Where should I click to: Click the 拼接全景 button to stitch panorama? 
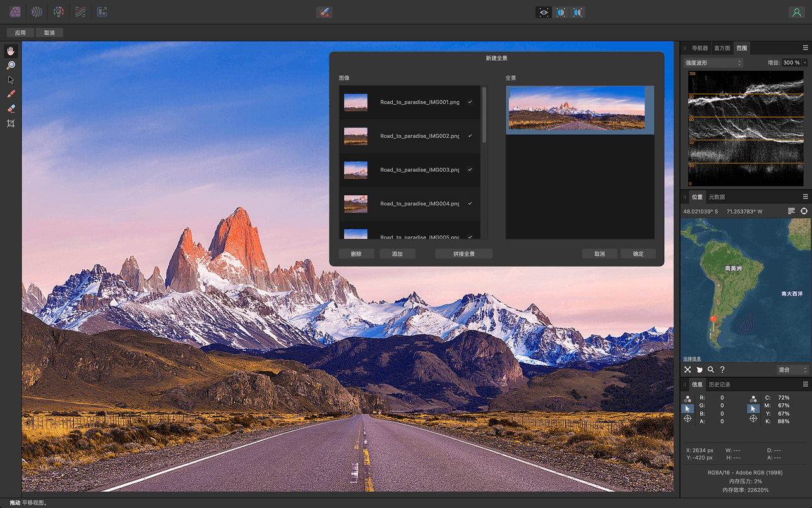[x=463, y=253]
